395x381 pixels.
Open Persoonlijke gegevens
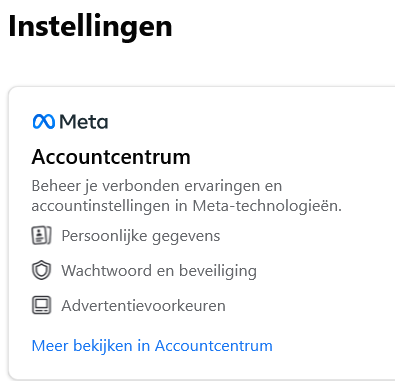point(141,236)
